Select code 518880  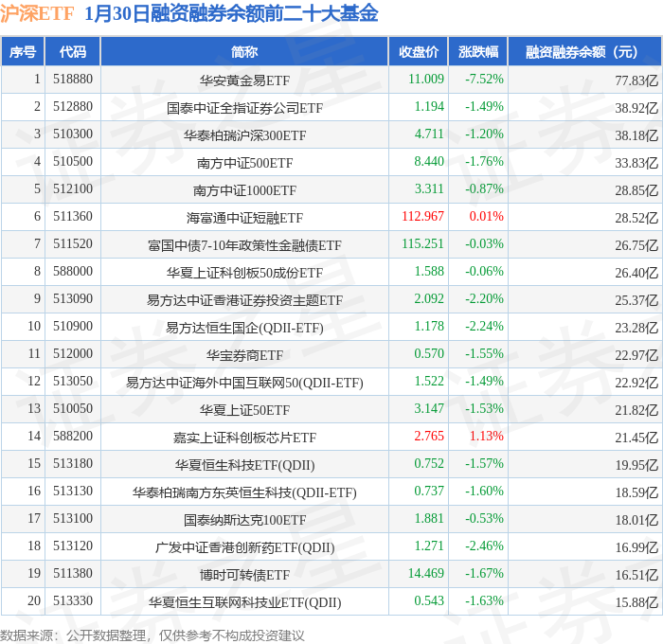click(73, 79)
